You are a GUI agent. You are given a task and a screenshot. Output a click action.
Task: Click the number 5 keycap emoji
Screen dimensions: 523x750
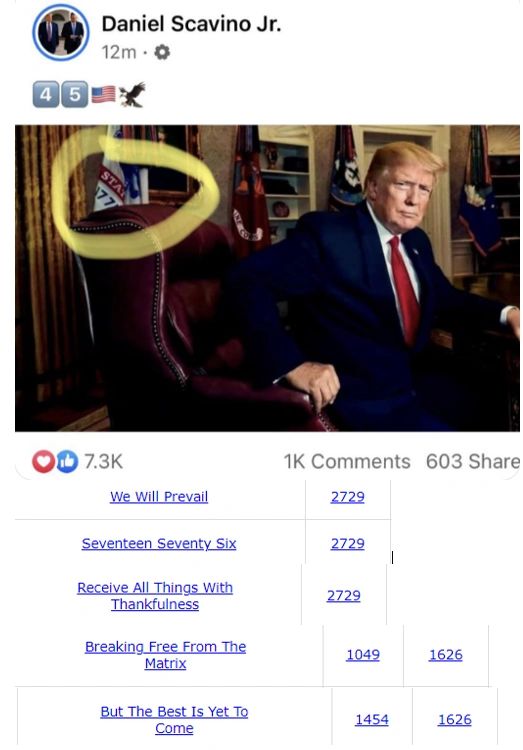[x=75, y=94]
